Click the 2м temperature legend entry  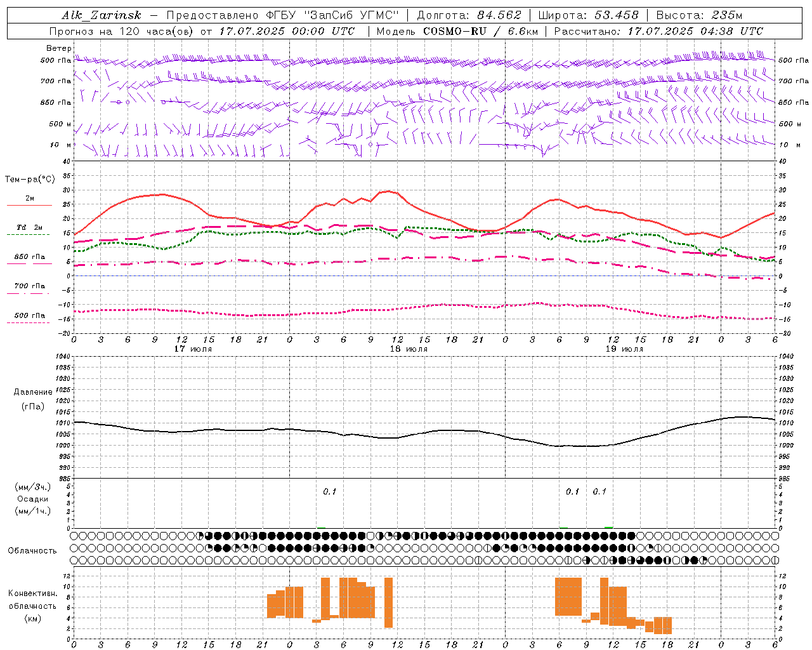pyautogui.click(x=30, y=199)
